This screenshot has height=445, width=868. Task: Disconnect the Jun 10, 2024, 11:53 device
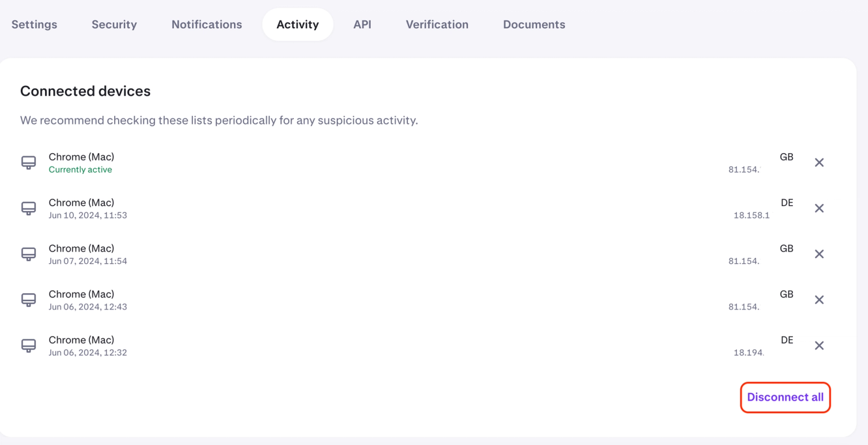[x=819, y=208]
